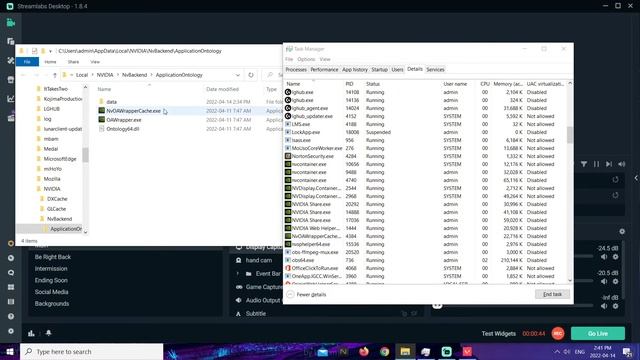Click NvBackend in Explorer breadcrumb path

point(134,75)
